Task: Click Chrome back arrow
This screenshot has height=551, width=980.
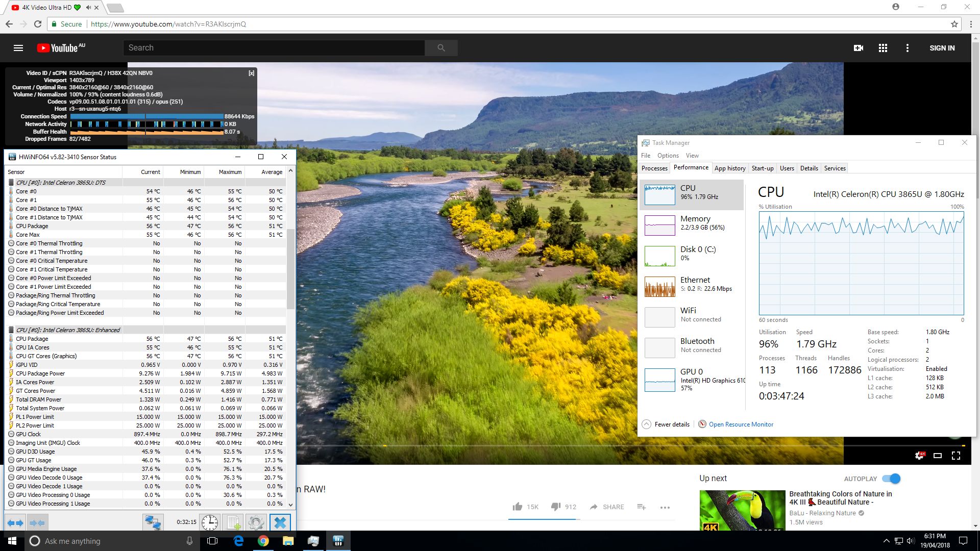Action: pyautogui.click(x=9, y=24)
